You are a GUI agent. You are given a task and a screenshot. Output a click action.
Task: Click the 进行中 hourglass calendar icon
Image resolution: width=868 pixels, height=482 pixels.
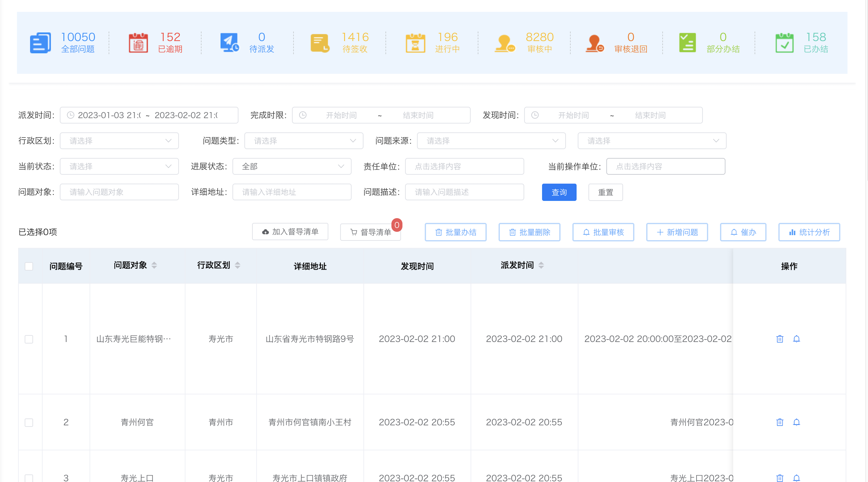tap(415, 43)
